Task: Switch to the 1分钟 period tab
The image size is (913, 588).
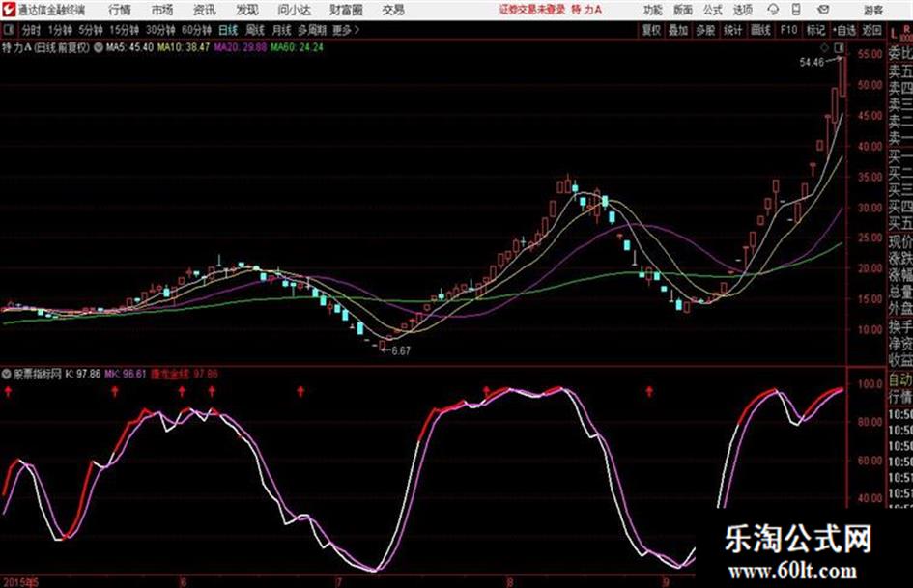Action: point(60,30)
